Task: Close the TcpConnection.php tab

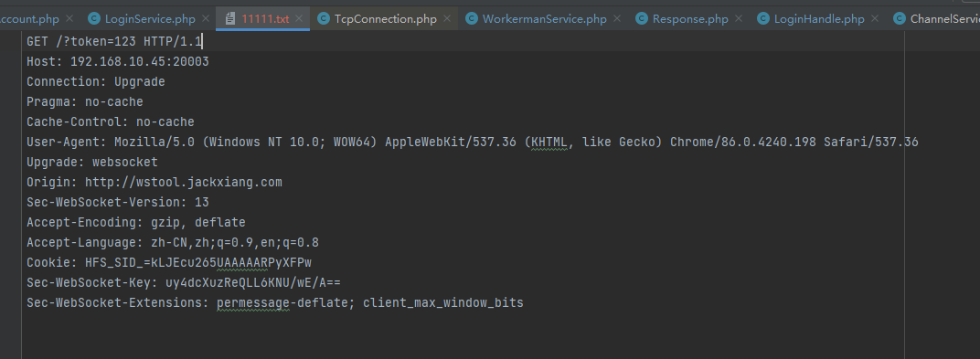Action: [447, 19]
